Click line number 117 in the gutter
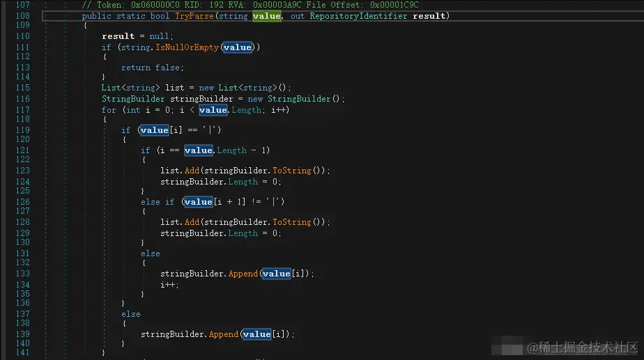The height and width of the screenshot is (360, 644). tap(22, 110)
